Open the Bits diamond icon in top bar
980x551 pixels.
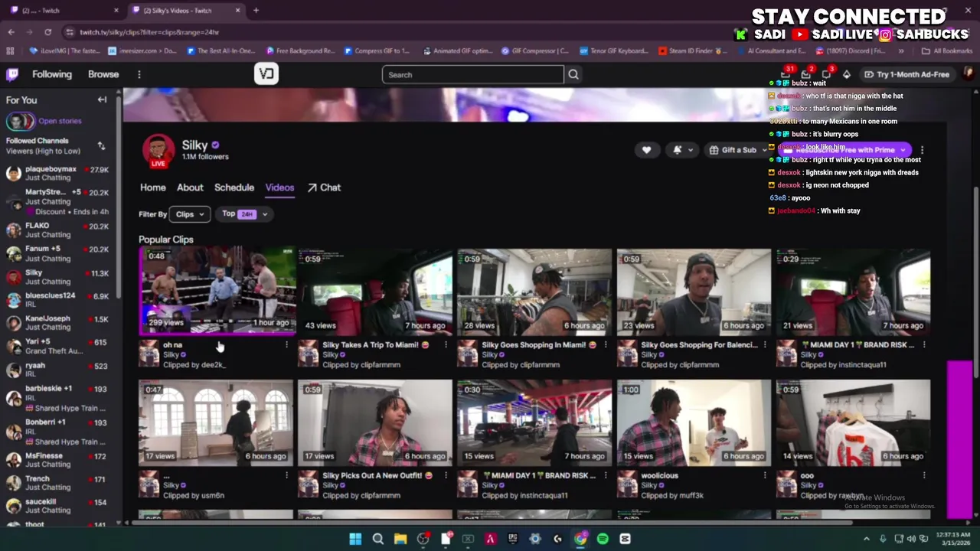point(846,74)
